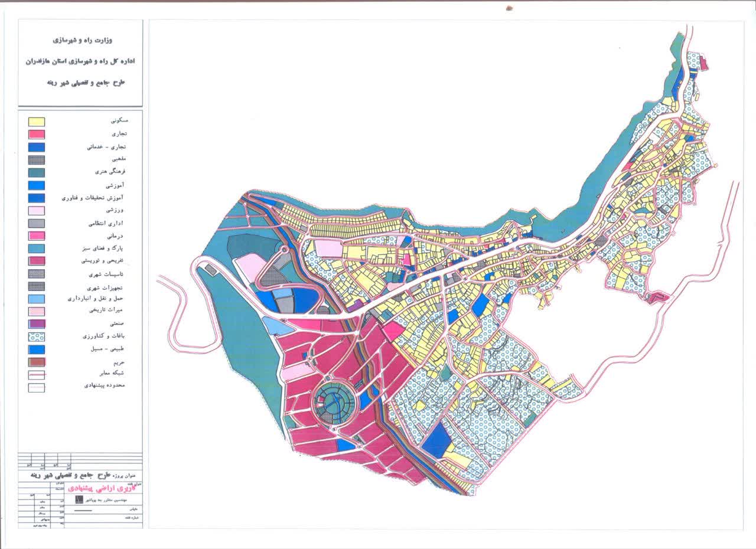Click the ministry header 'وزارت راه و شهرسازی'
The height and width of the screenshot is (549, 756).
(x=84, y=41)
